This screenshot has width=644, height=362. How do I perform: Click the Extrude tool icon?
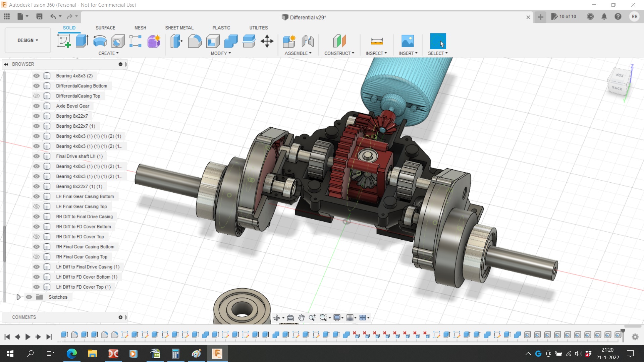click(82, 41)
